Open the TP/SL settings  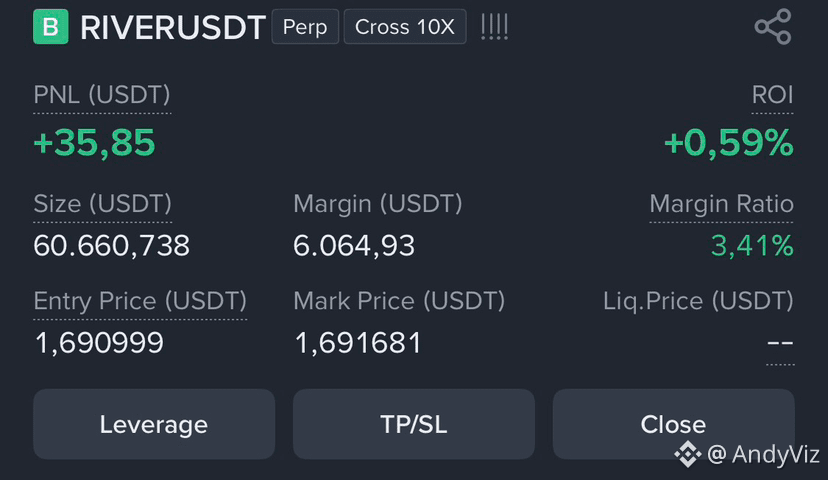pyautogui.click(x=413, y=424)
